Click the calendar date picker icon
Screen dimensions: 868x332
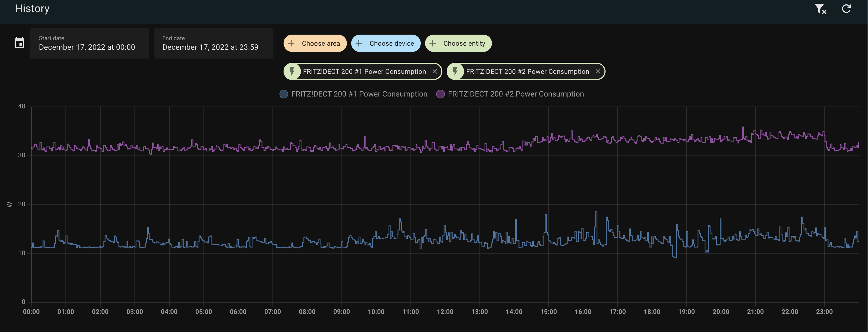[x=19, y=43]
